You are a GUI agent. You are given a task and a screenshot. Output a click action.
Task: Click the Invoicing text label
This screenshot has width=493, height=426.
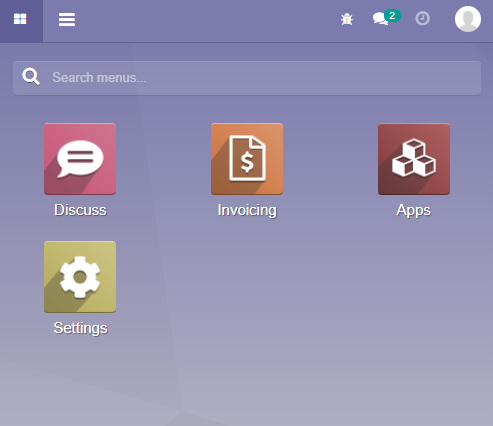(247, 210)
